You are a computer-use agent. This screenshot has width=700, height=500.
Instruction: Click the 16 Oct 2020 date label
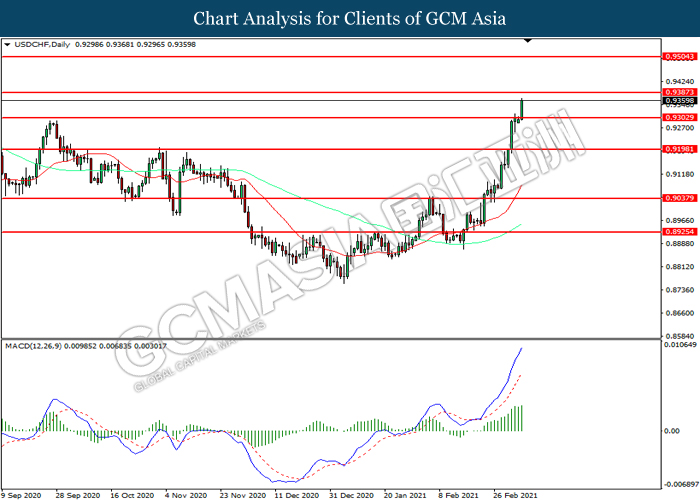pyautogui.click(x=132, y=495)
